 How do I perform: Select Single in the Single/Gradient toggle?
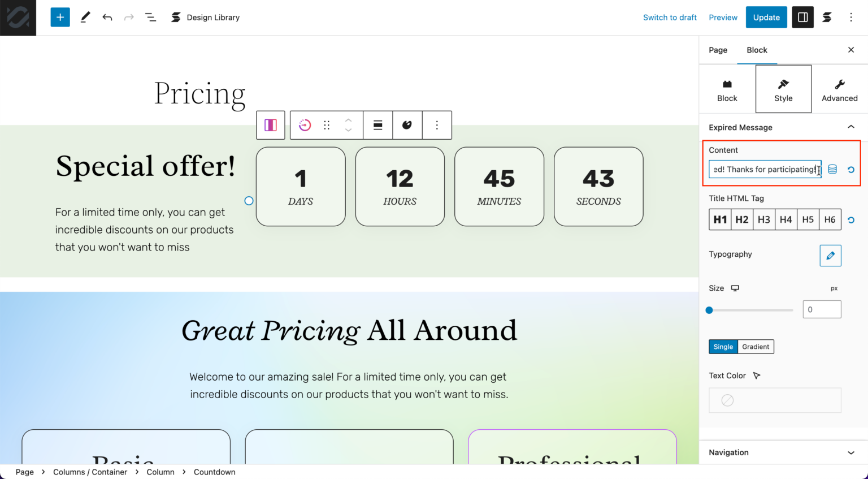(x=723, y=347)
